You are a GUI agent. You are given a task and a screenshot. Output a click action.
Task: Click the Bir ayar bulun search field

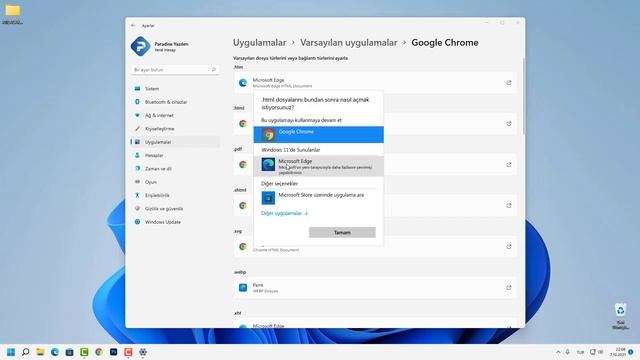[x=175, y=70]
